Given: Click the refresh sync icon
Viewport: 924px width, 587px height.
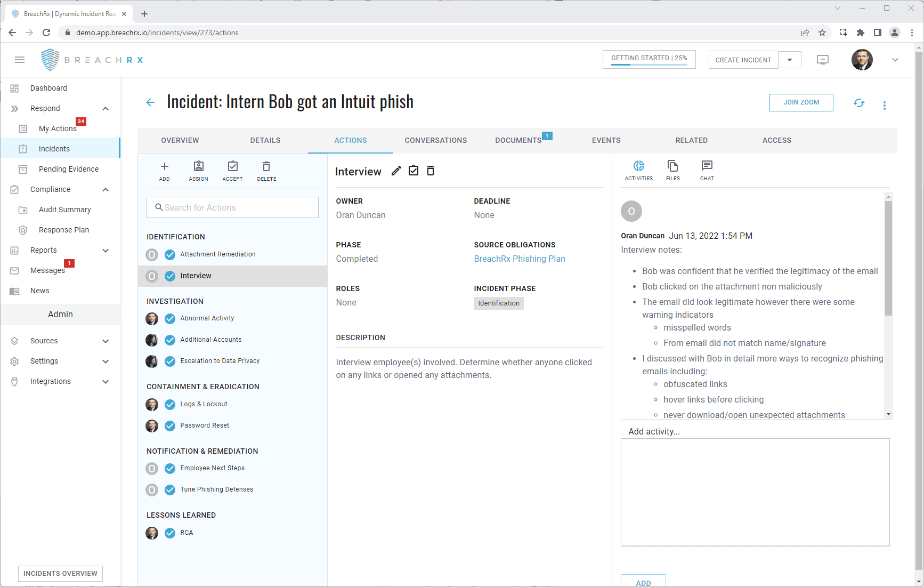Looking at the screenshot, I should click(858, 103).
